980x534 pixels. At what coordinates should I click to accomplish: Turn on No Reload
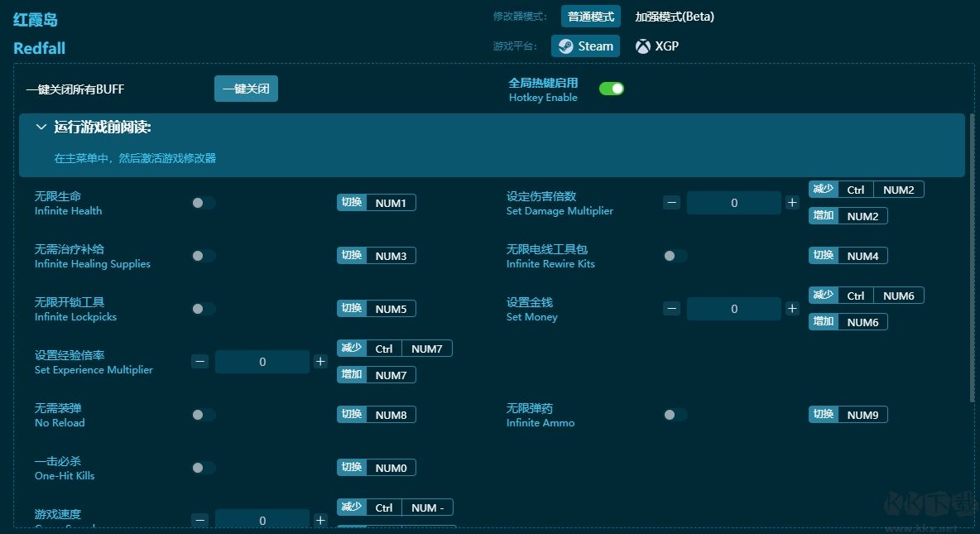[x=204, y=415]
